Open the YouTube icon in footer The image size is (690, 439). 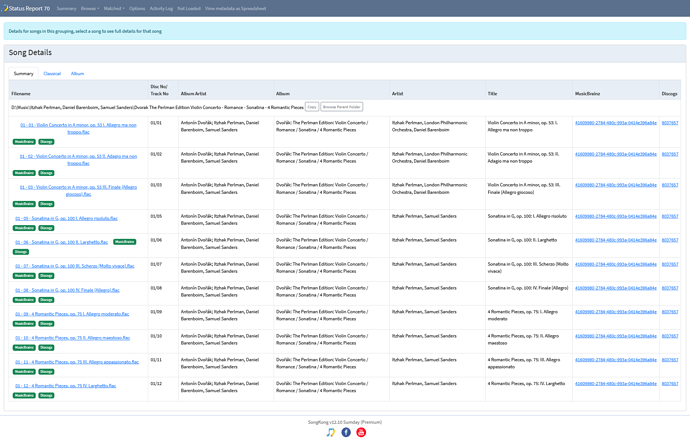tap(361, 432)
